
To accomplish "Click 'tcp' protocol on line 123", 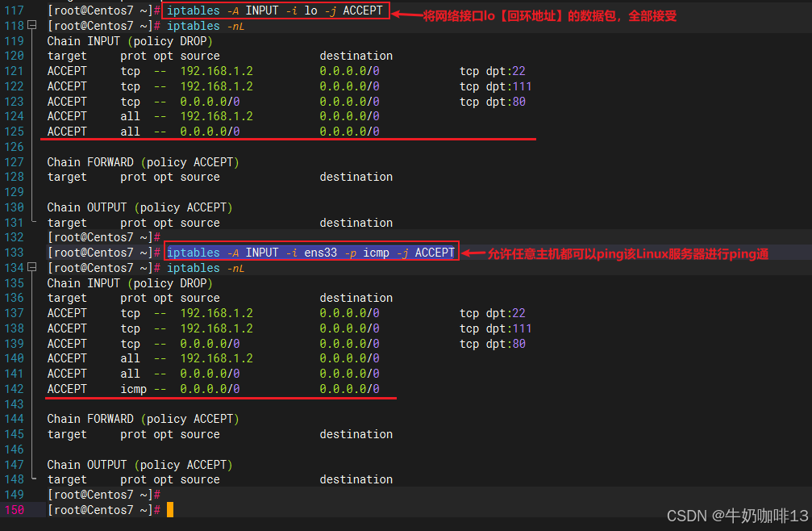I will 130,102.
